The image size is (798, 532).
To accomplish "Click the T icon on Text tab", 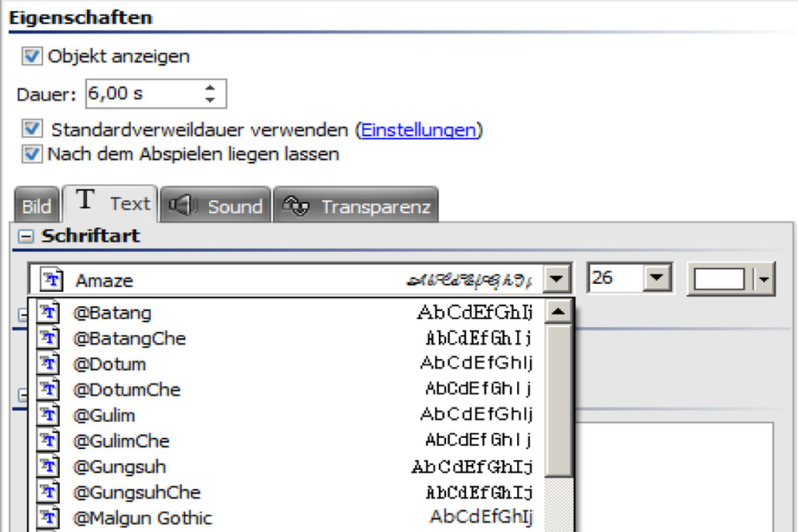I will (85, 202).
